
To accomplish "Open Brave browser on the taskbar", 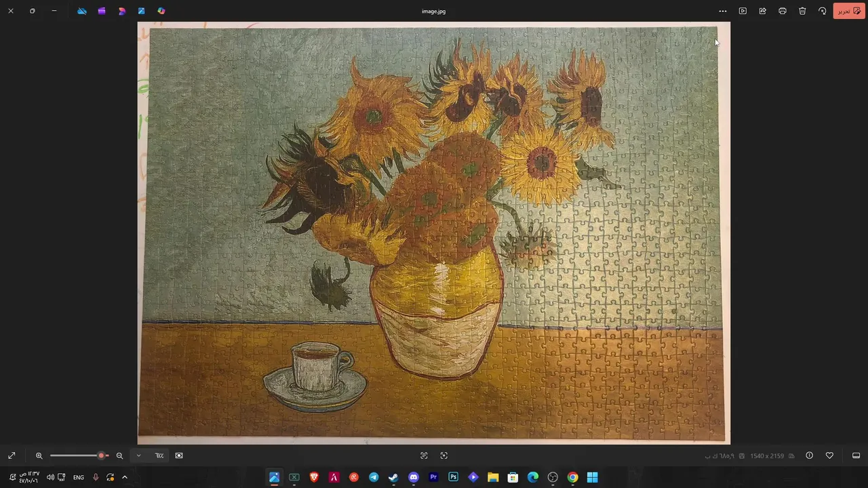I will pyautogui.click(x=314, y=477).
